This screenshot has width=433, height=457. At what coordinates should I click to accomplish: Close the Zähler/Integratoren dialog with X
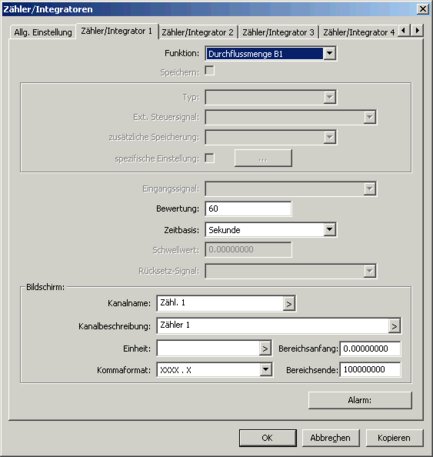[x=423, y=9]
